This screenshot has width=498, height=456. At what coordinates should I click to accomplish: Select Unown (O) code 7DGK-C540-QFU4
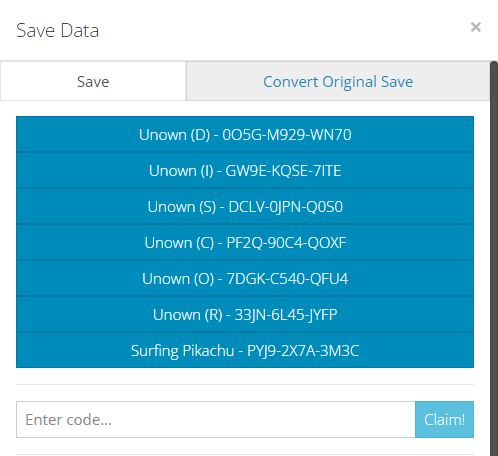[x=245, y=278]
